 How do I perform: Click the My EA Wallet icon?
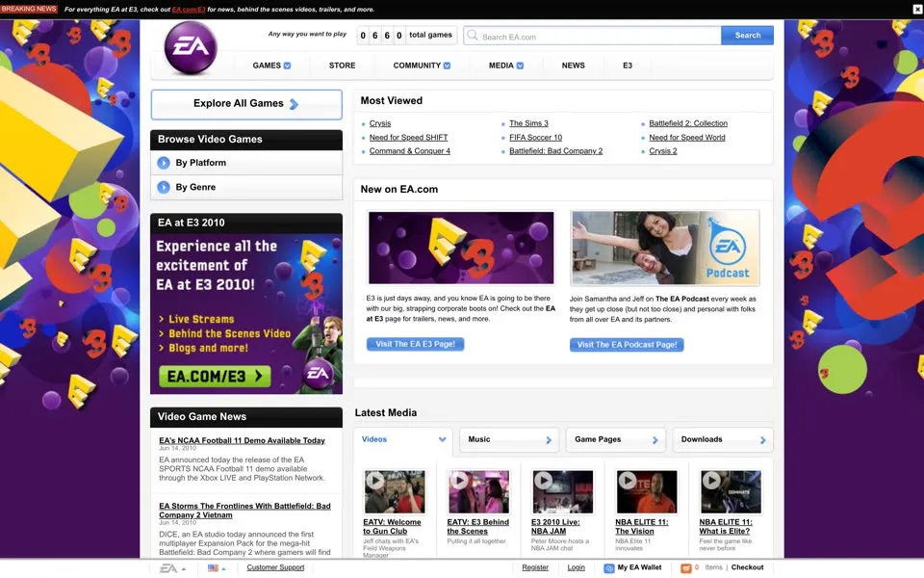point(608,568)
